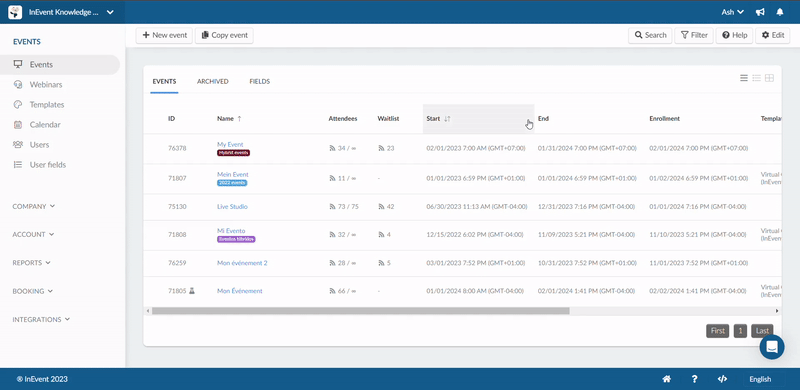Go to the Last page
800x390 pixels.
pos(762,331)
